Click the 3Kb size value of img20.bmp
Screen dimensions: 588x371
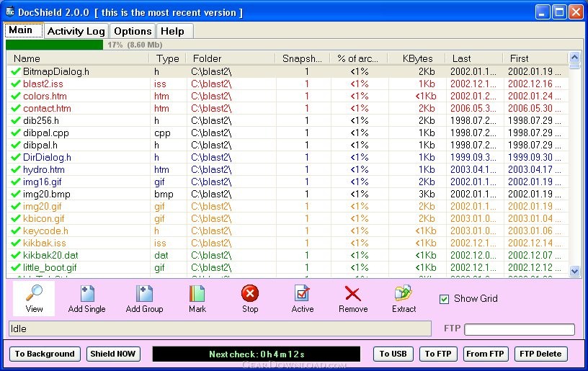(x=427, y=194)
